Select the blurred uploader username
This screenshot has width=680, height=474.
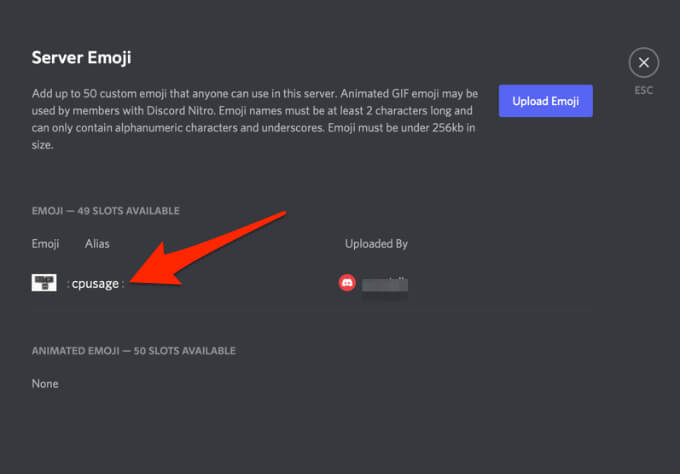[x=387, y=285]
